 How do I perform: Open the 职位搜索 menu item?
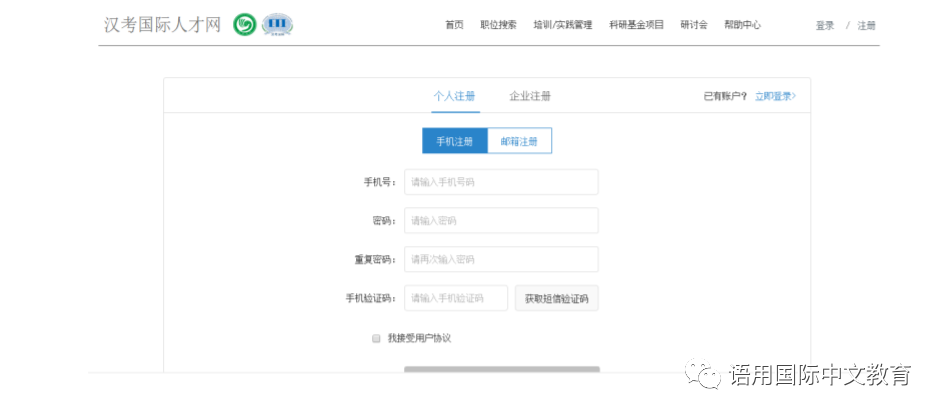coord(498,25)
